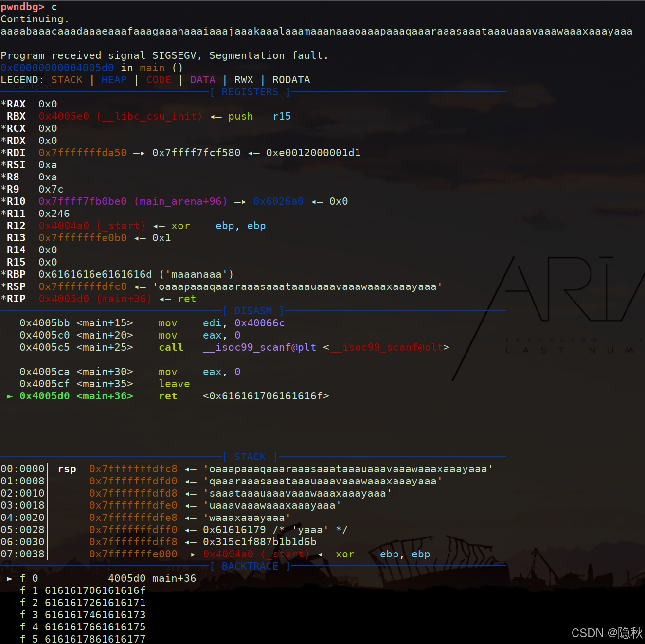Image resolution: width=645 pixels, height=644 pixels.
Task: Click the call __isoc99_scanf@plt instruction
Action: coord(304,347)
